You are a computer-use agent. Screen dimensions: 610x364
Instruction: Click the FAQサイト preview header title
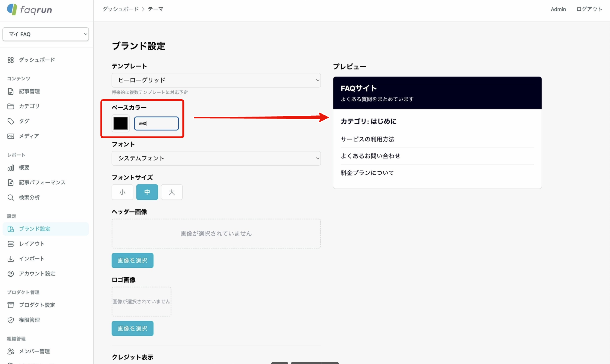coord(358,88)
